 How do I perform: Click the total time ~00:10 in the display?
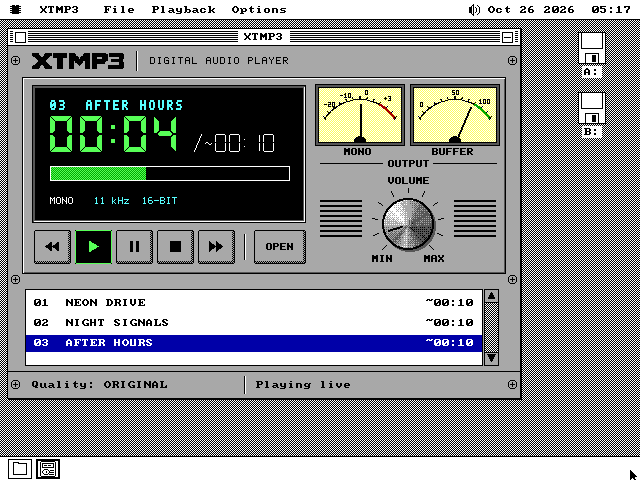click(x=239, y=143)
